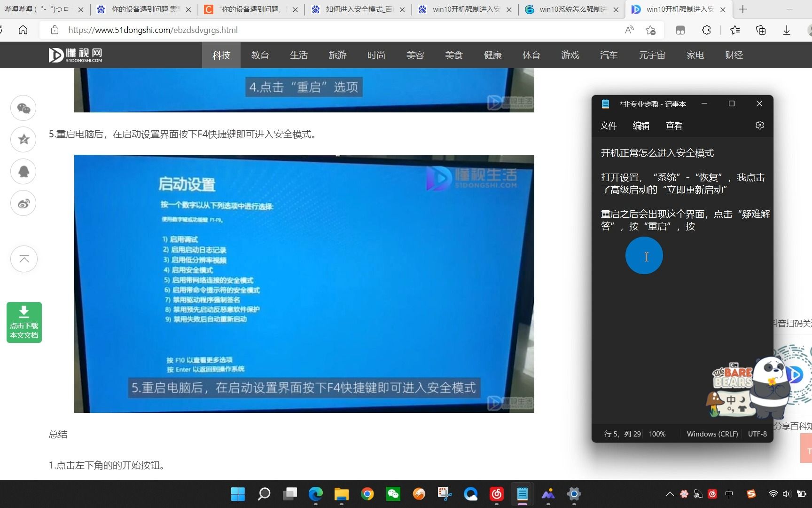Close the 如何进入安全模式 browser tab

point(402,9)
